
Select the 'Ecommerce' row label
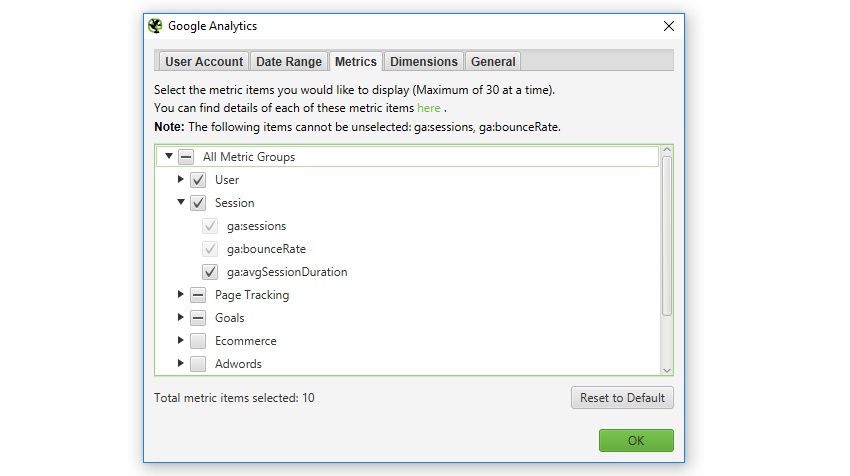pos(246,341)
